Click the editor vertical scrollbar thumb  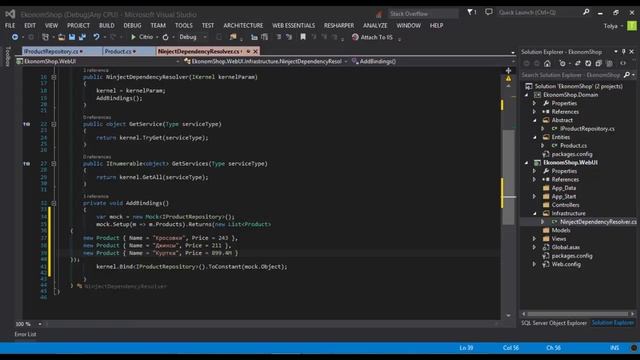508,177
